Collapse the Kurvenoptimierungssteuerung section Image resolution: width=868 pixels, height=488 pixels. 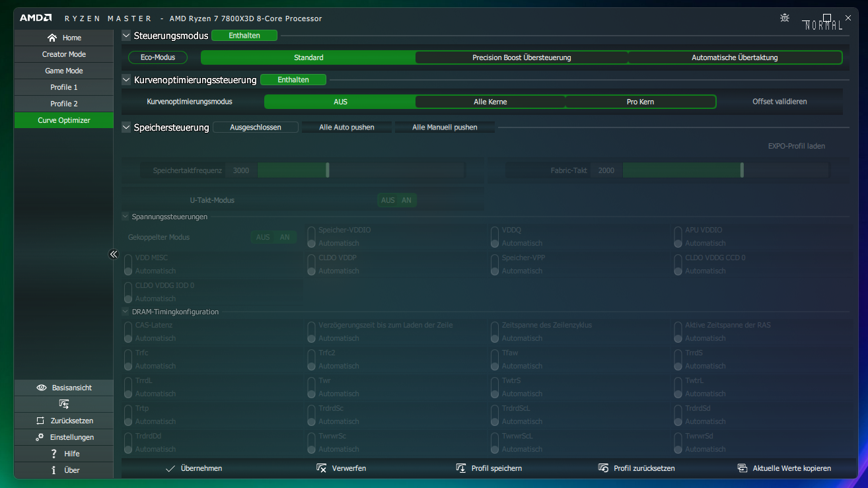[x=126, y=80]
